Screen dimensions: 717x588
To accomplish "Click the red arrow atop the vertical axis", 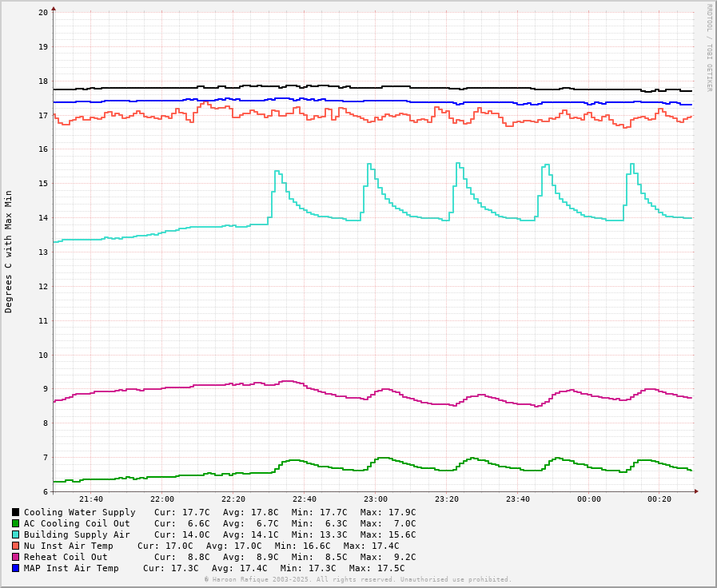I will [54, 9].
